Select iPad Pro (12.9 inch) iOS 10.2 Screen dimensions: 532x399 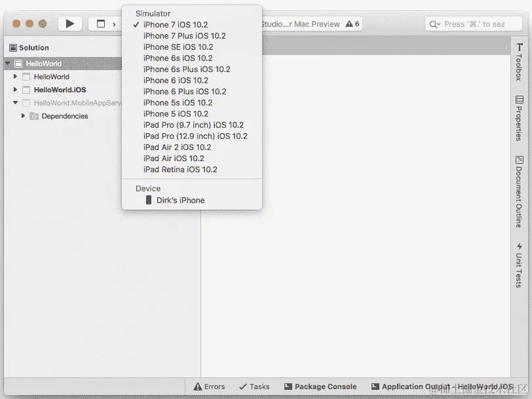[192, 136]
